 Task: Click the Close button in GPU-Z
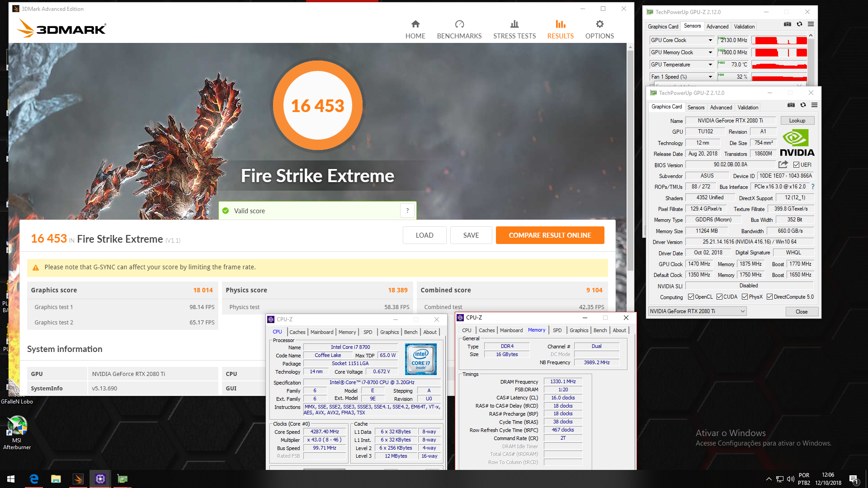pos(802,312)
